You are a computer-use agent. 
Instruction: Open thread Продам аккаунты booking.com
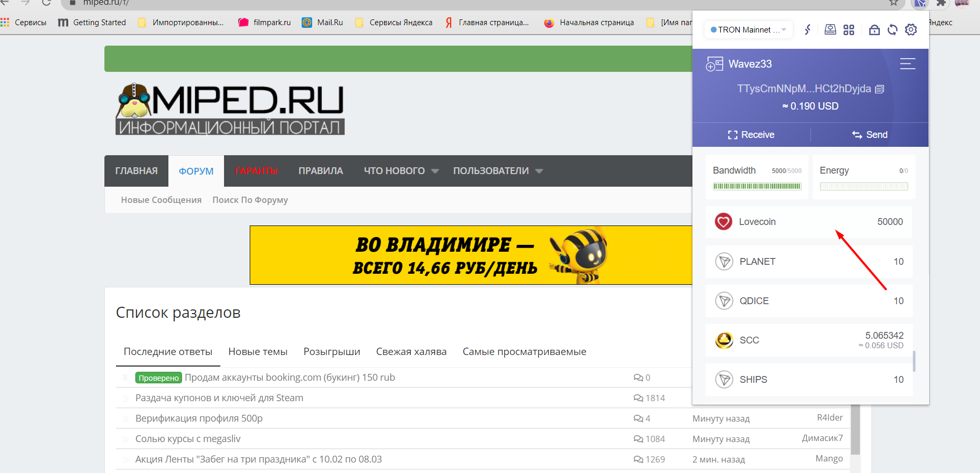[290, 378]
